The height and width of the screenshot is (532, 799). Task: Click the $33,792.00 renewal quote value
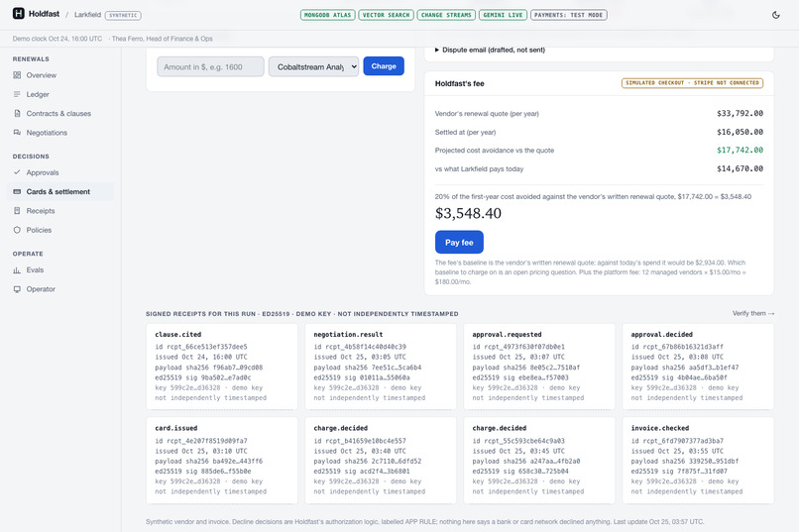pyautogui.click(x=740, y=114)
